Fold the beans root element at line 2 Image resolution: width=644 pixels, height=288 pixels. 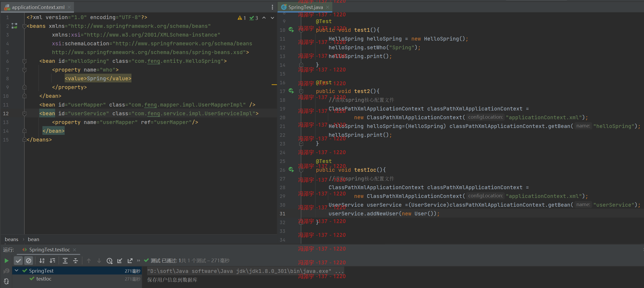click(24, 26)
